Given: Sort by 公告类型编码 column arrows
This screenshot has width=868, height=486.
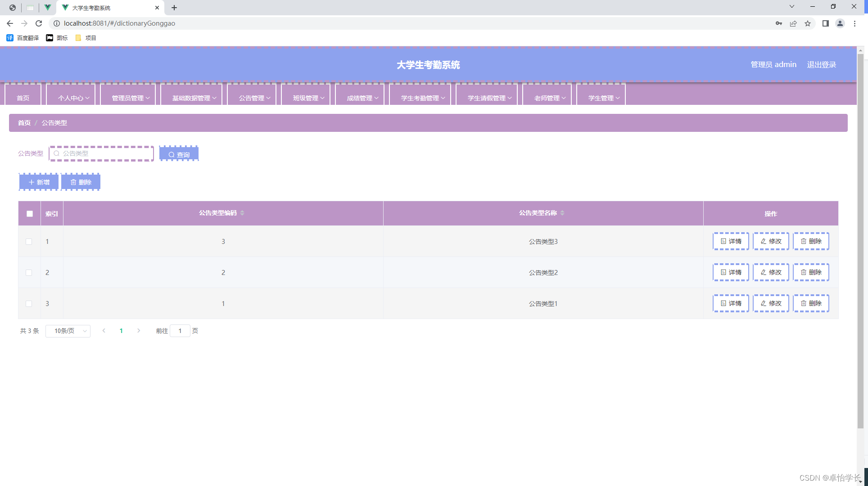Looking at the screenshot, I should (242, 213).
